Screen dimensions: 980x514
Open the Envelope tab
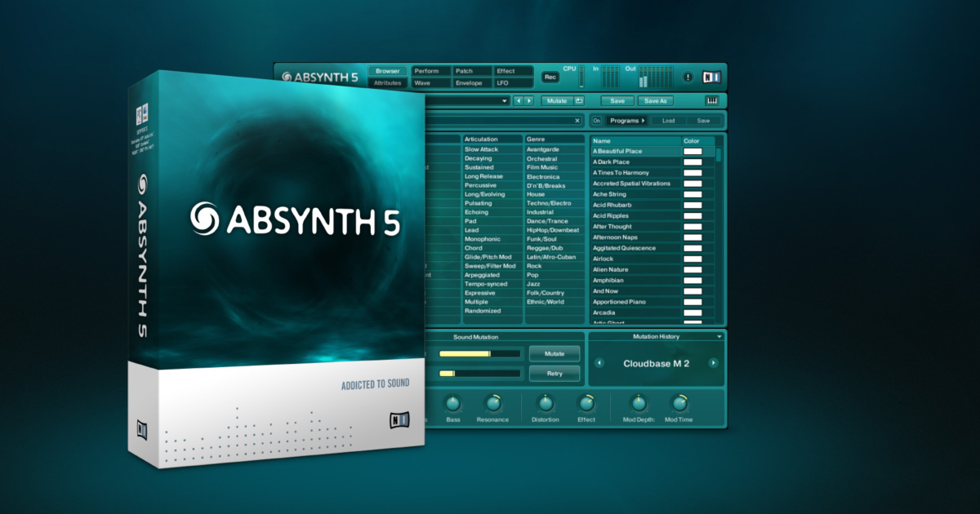(473, 83)
